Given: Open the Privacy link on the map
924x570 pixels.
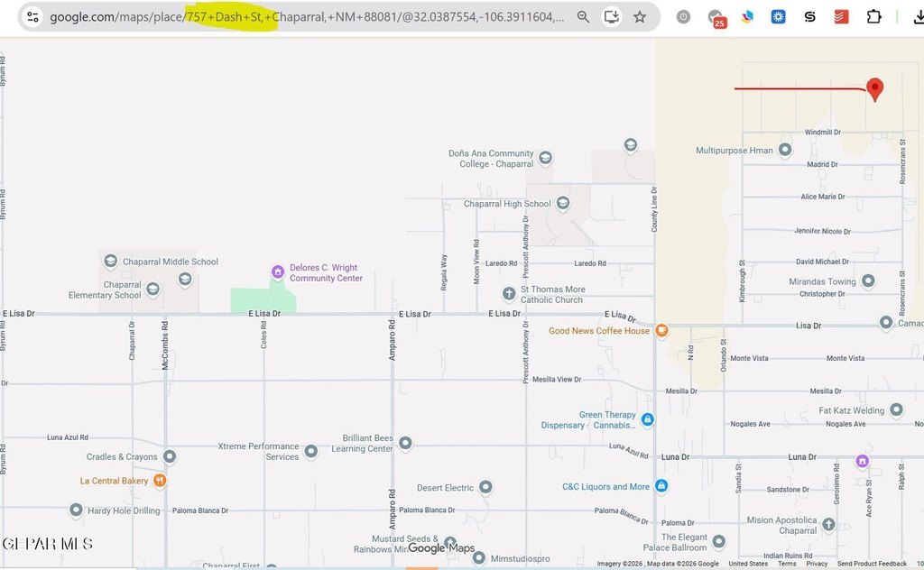Looking at the screenshot, I should tap(817, 564).
